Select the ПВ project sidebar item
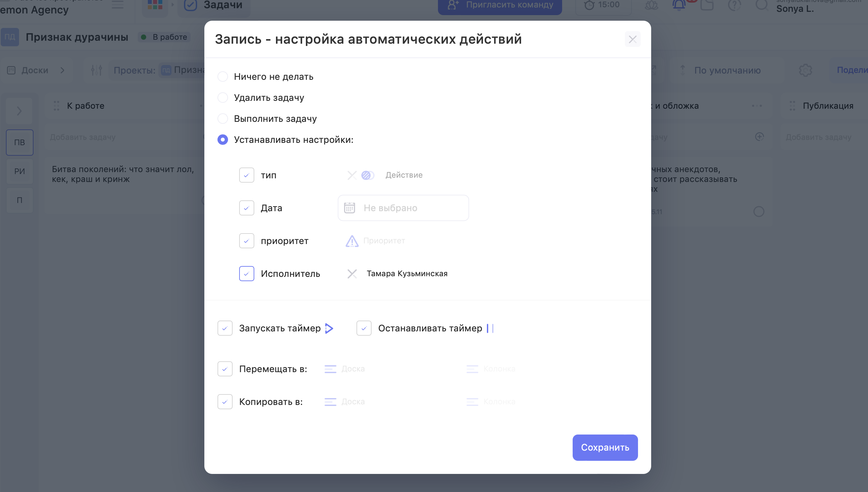This screenshot has height=492, width=868. pyautogui.click(x=20, y=143)
